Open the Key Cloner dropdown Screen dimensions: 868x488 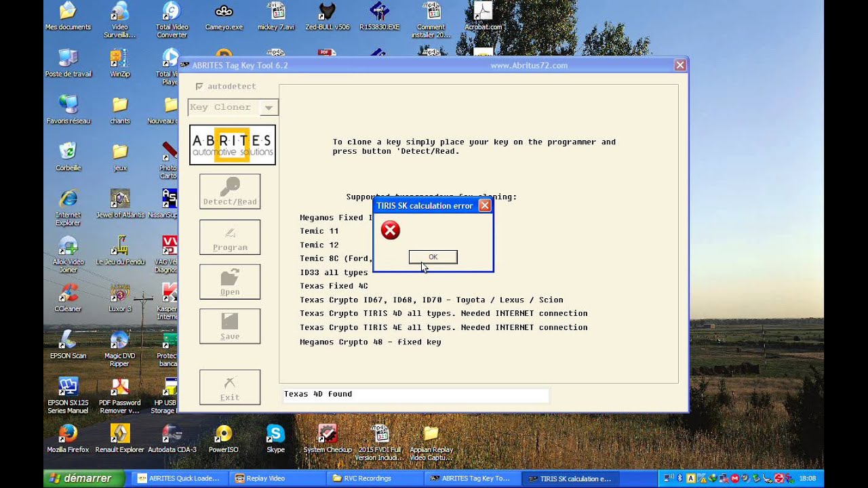pyautogui.click(x=269, y=107)
